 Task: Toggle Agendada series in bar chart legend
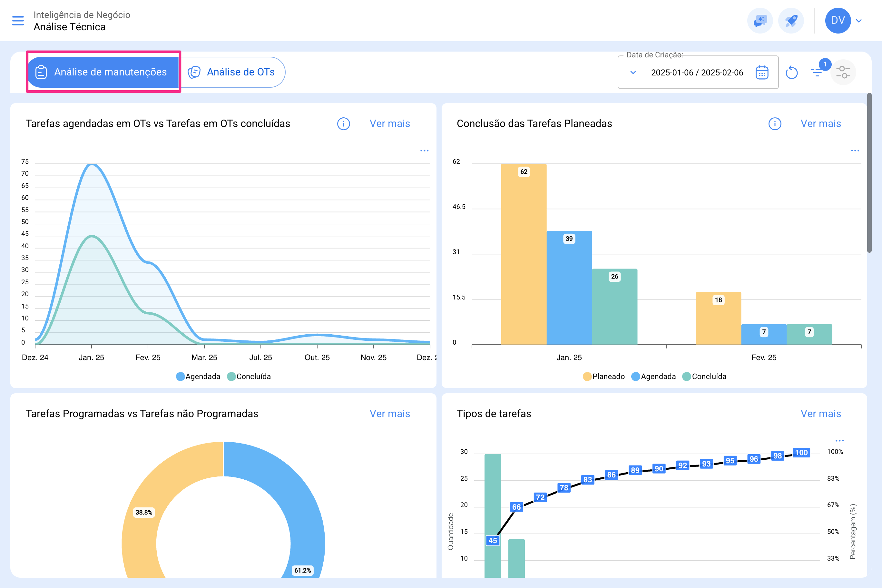[x=654, y=377]
